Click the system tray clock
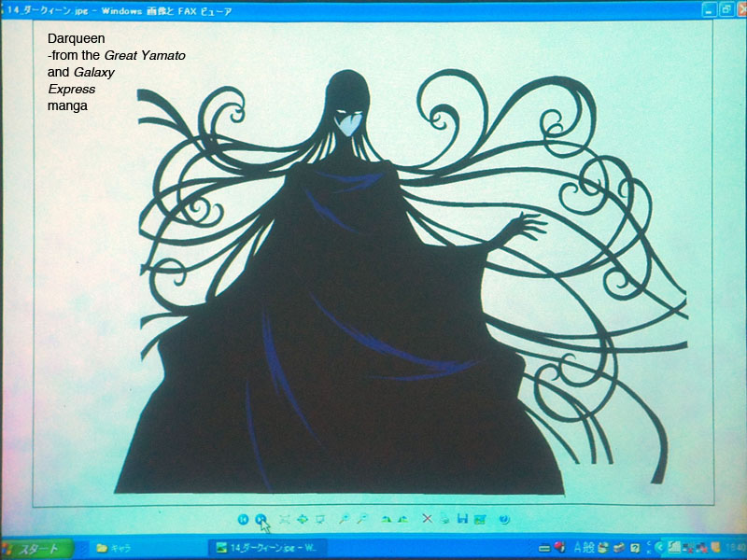This screenshot has height=560, width=747. pos(734,548)
